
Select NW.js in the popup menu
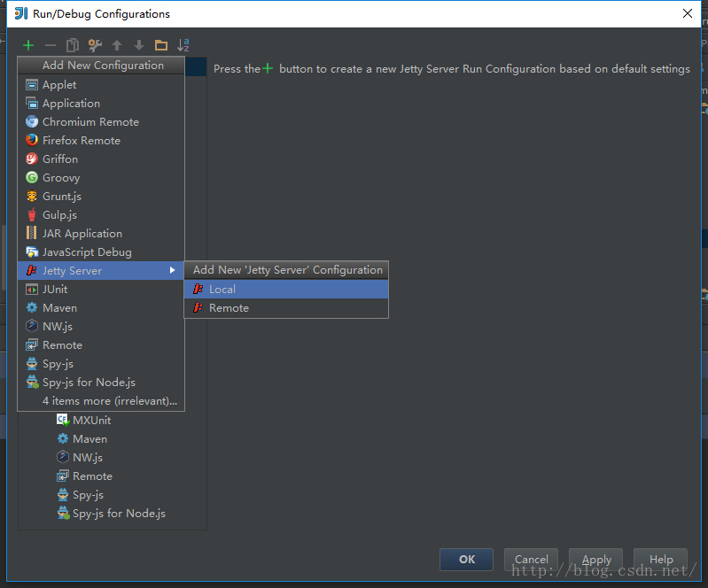(101, 326)
